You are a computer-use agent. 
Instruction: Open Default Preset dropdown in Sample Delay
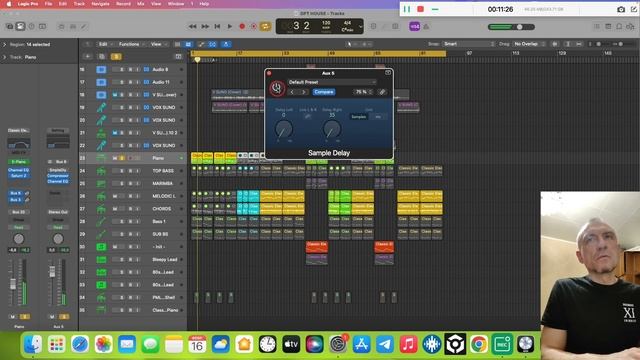point(331,82)
